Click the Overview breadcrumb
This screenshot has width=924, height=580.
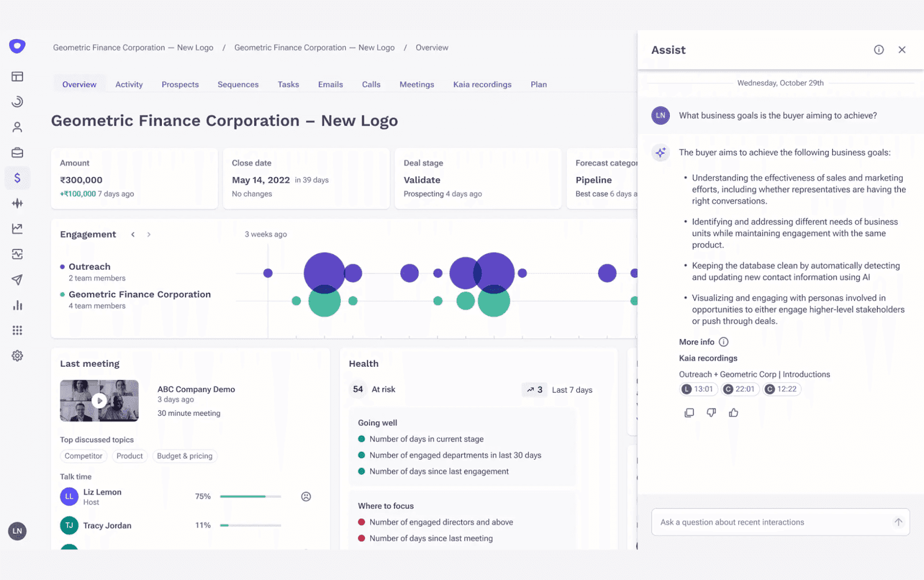[x=432, y=47]
